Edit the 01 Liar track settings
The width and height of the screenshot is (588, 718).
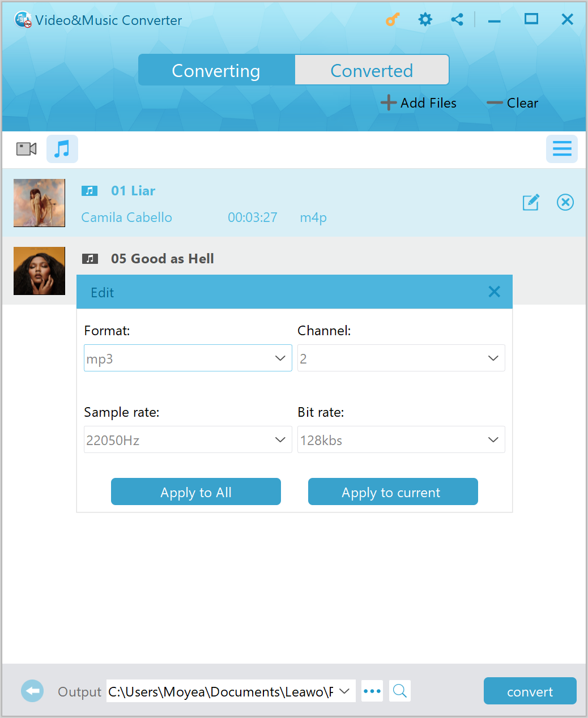tap(531, 202)
